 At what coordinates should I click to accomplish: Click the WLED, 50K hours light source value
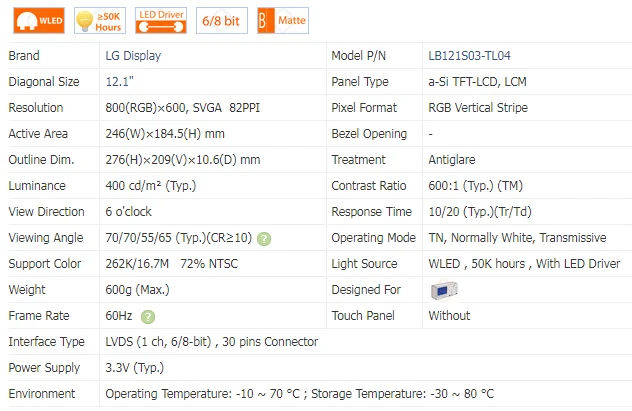(524, 264)
